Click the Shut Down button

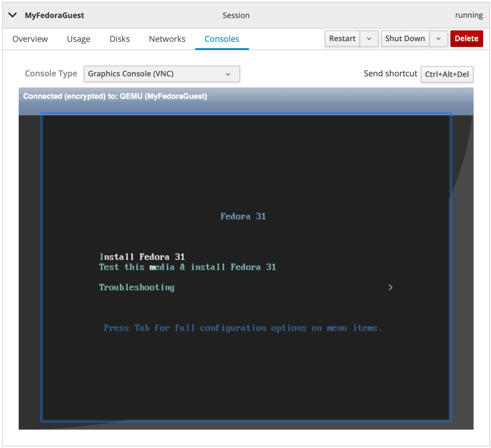(x=405, y=38)
